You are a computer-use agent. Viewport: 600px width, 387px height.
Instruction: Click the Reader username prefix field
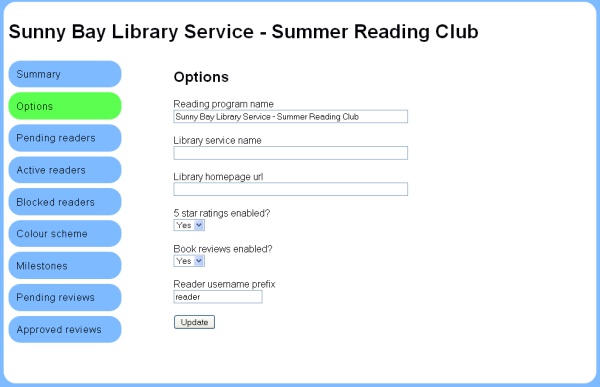[x=218, y=297]
